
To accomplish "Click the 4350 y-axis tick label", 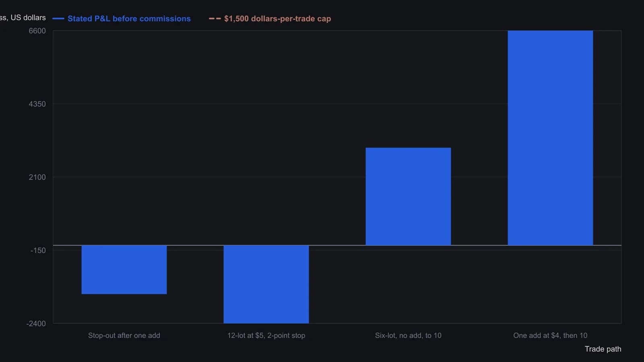I will pyautogui.click(x=37, y=104).
